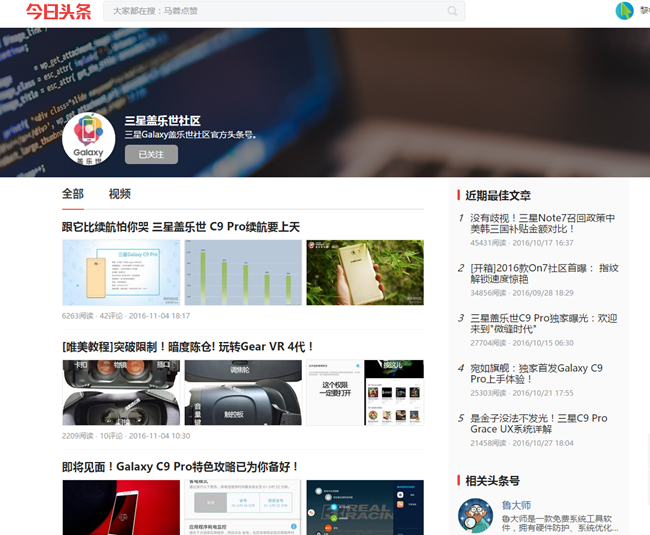Click the green battery bar chart thumbnail
Screen dimensions: 650x535
click(243, 272)
